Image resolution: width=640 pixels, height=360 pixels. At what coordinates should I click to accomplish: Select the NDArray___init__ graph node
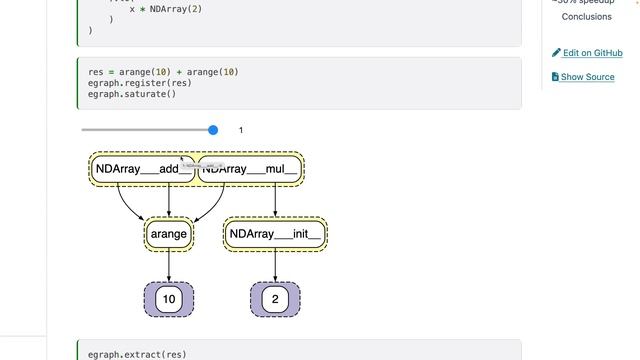click(275, 234)
